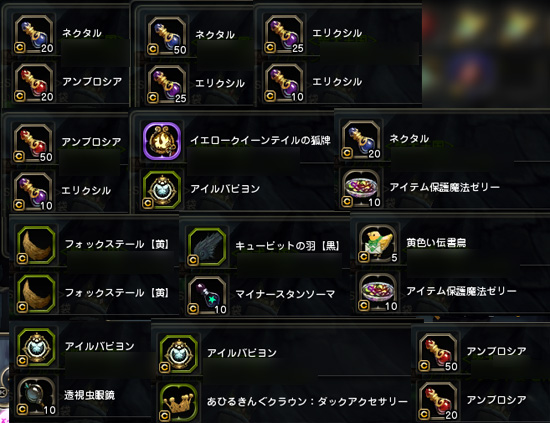This screenshot has width=550, height=423.
Task: Select the フォックステール icon directly above its duplicate
Action: point(36,245)
